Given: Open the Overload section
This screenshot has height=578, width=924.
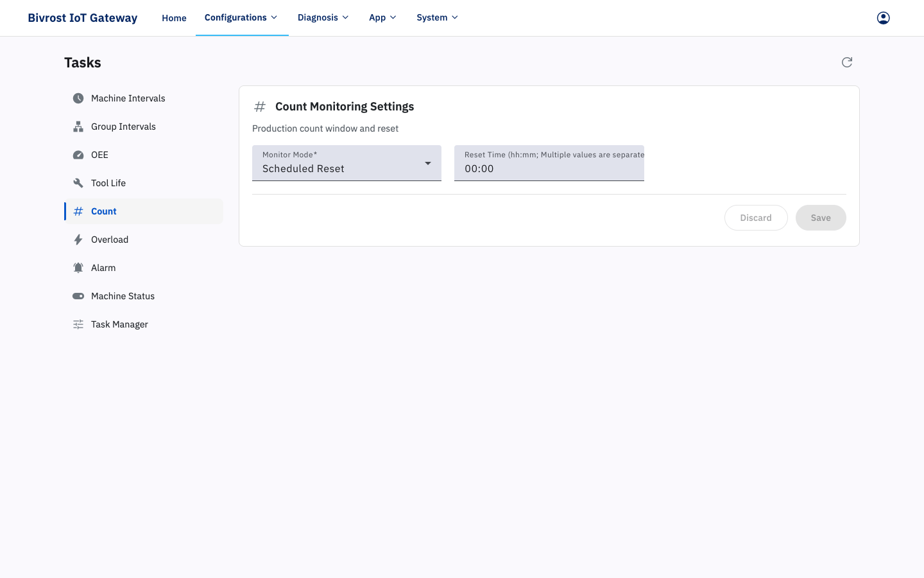Looking at the screenshot, I should point(144,240).
